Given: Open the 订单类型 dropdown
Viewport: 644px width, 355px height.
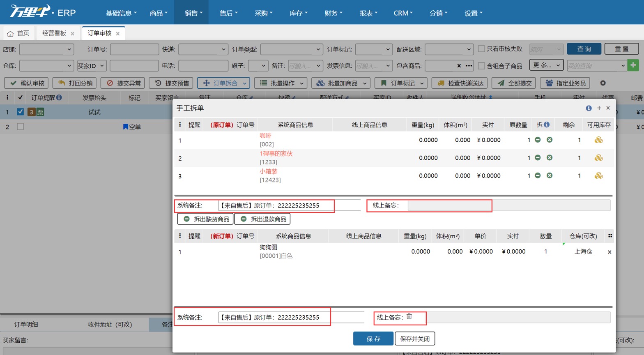Looking at the screenshot, I should (x=292, y=49).
